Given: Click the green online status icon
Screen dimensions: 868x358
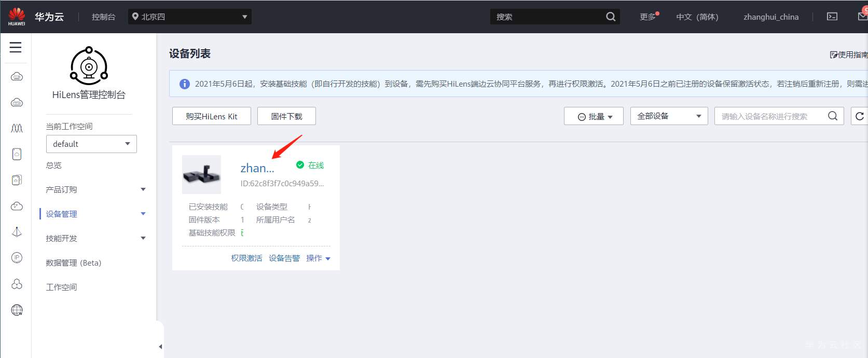Looking at the screenshot, I should tap(300, 165).
